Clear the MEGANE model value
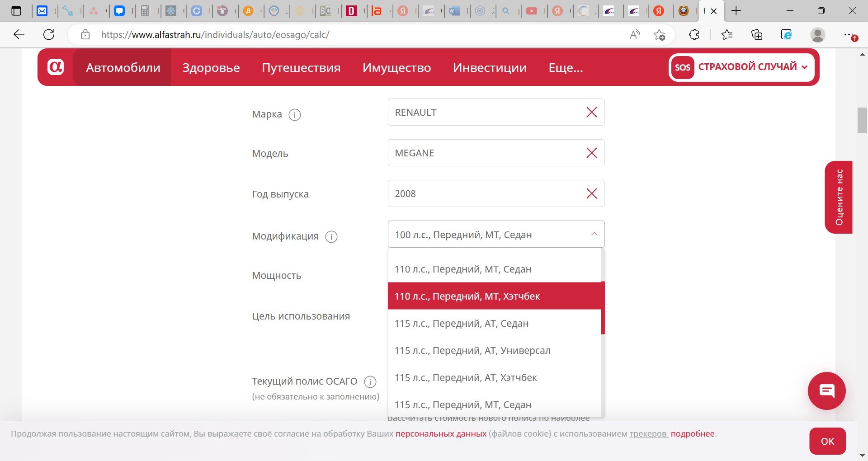Image resolution: width=868 pixels, height=461 pixels. tap(591, 153)
